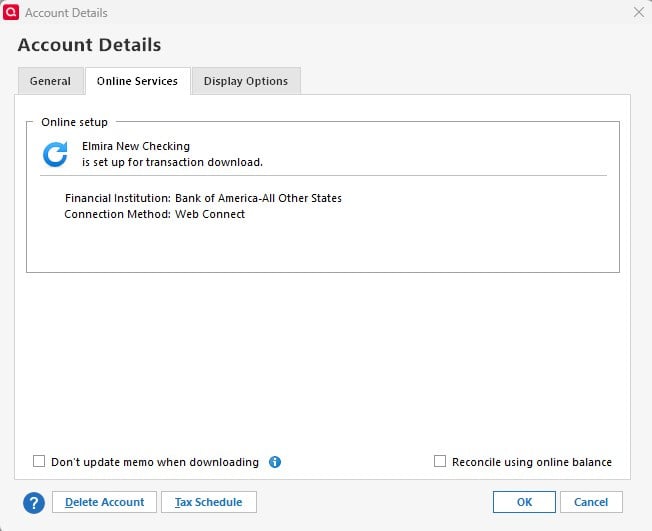This screenshot has height=531, width=652.
Task: Click the Elmira New Checking account name
Action: click(x=135, y=147)
